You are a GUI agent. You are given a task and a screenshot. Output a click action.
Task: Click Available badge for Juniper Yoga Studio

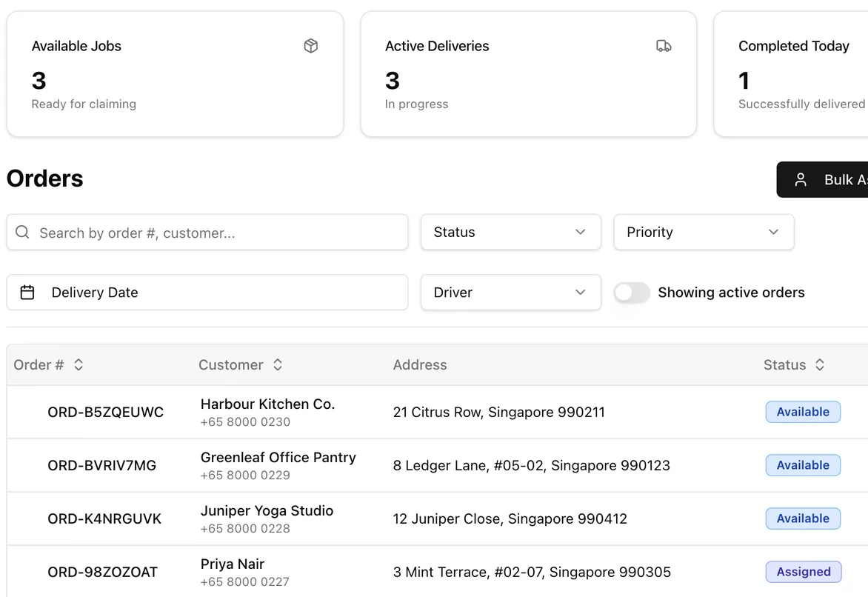[x=803, y=518]
